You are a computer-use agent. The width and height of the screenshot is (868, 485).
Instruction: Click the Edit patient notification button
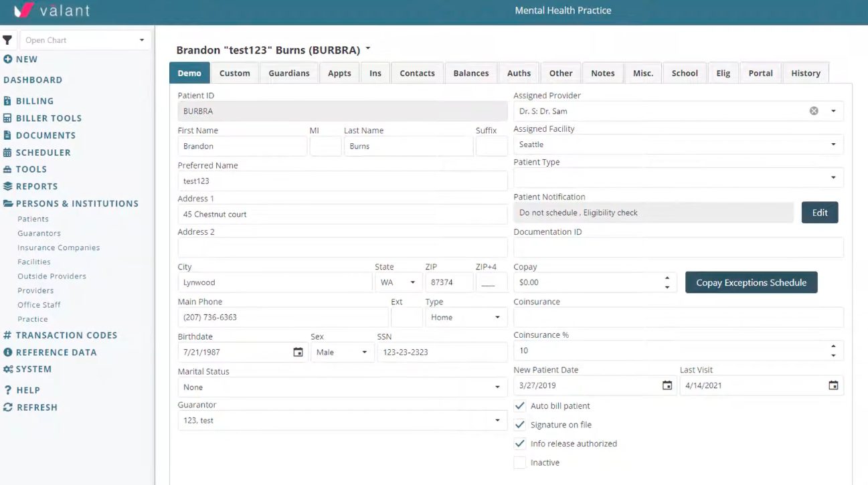[x=819, y=213]
